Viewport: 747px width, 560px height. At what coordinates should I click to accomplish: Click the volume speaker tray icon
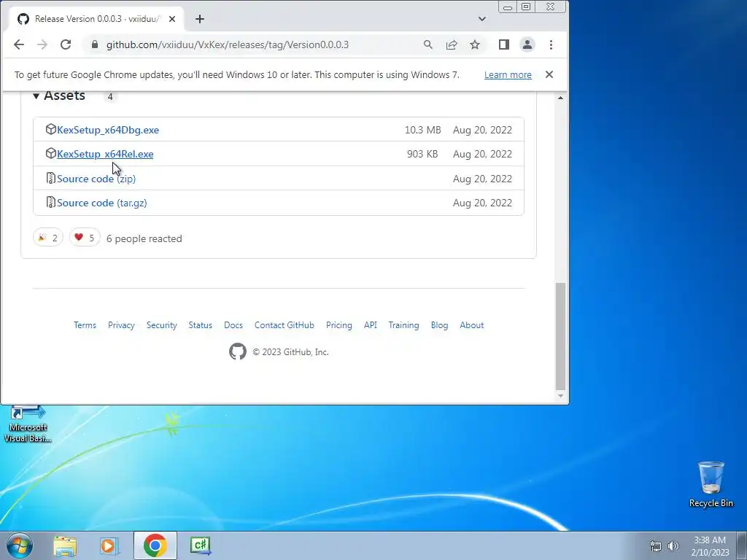coord(673,547)
